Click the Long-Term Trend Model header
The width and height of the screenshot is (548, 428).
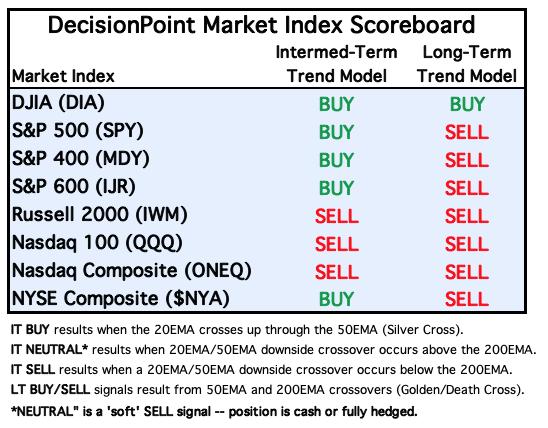(467, 64)
